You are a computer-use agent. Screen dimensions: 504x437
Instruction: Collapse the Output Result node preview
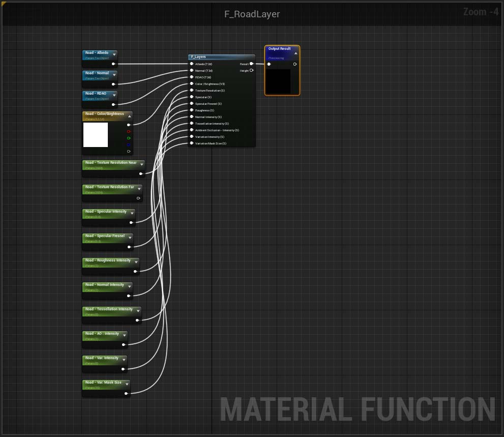point(295,53)
